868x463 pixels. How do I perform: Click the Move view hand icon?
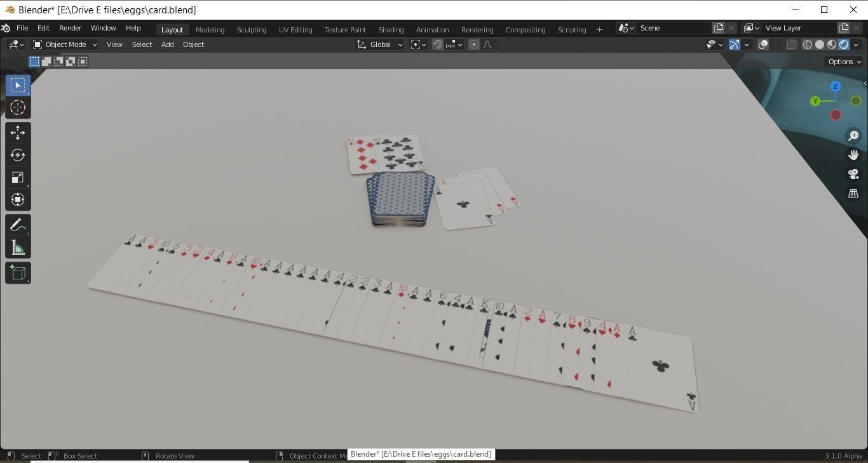pyautogui.click(x=853, y=155)
